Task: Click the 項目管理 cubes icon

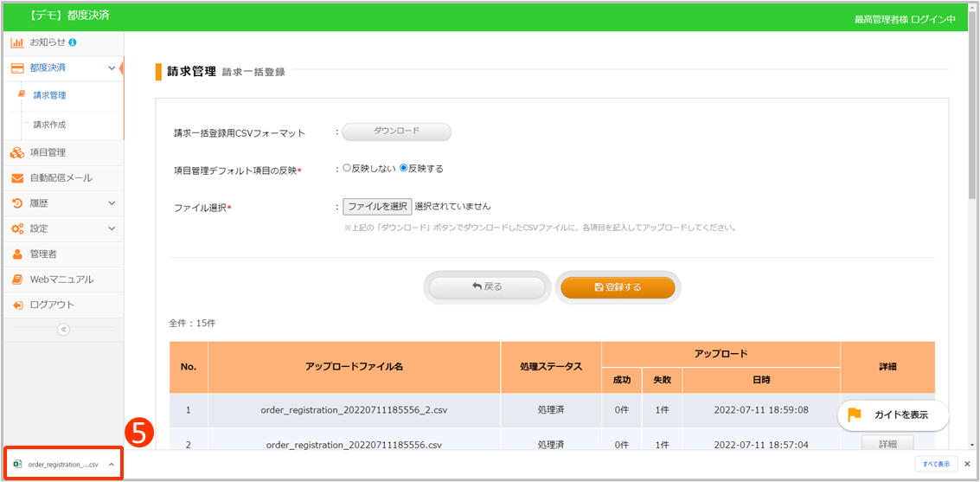Action: point(17,153)
